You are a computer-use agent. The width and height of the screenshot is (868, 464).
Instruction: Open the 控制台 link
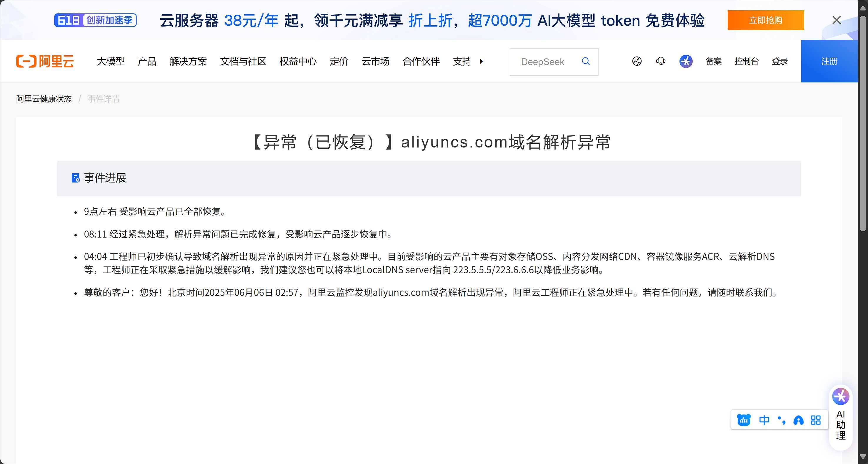tap(746, 61)
